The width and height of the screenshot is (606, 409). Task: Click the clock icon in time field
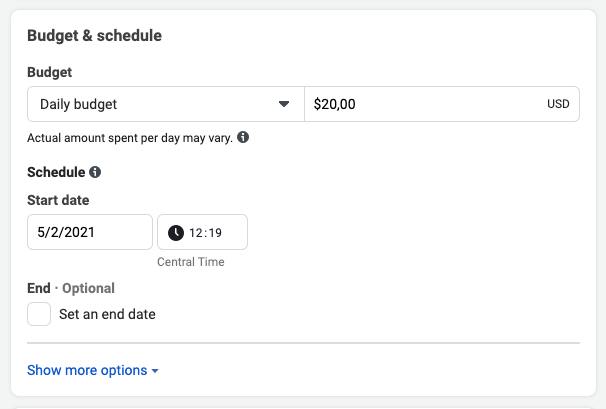176,232
